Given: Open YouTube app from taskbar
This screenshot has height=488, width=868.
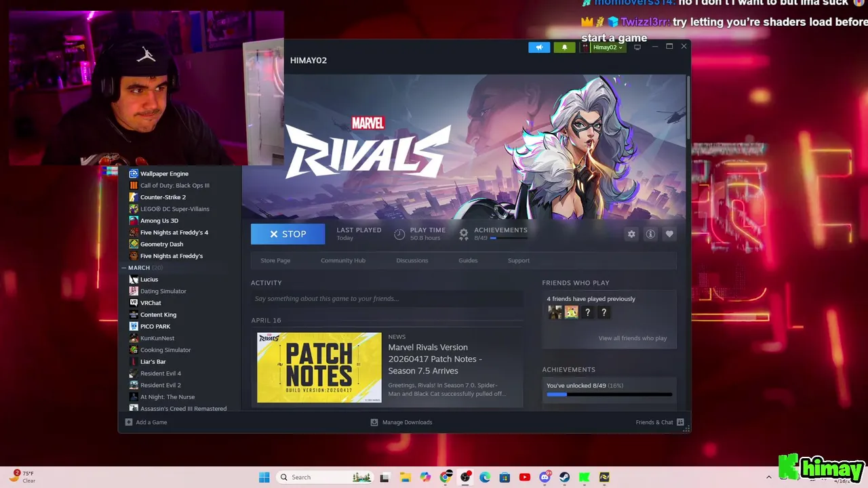Looking at the screenshot, I should (x=524, y=477).
